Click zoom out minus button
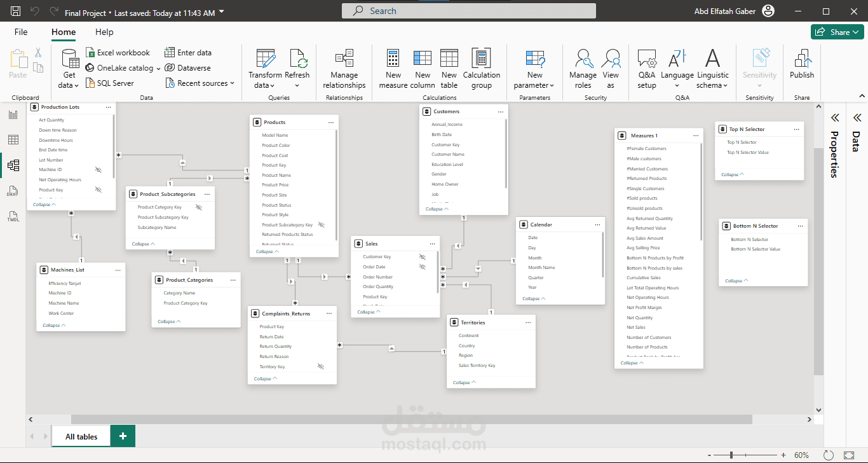 point(708,455)
